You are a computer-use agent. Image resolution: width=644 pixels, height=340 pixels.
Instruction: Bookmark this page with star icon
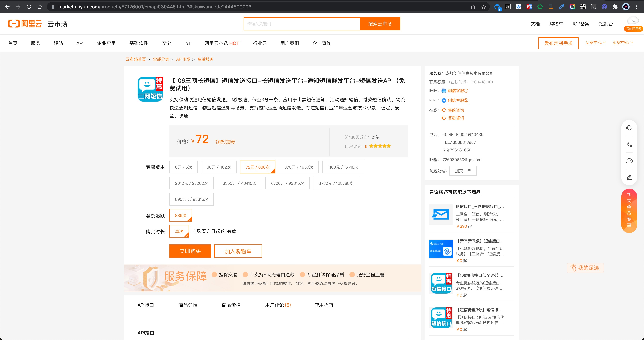click(x=484, y=7)
